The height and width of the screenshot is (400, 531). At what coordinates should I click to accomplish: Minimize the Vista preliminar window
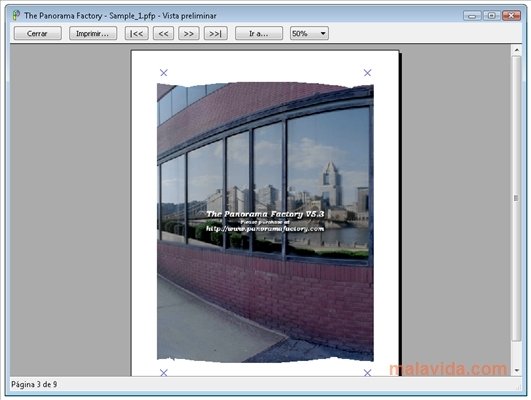click(472, 16)
